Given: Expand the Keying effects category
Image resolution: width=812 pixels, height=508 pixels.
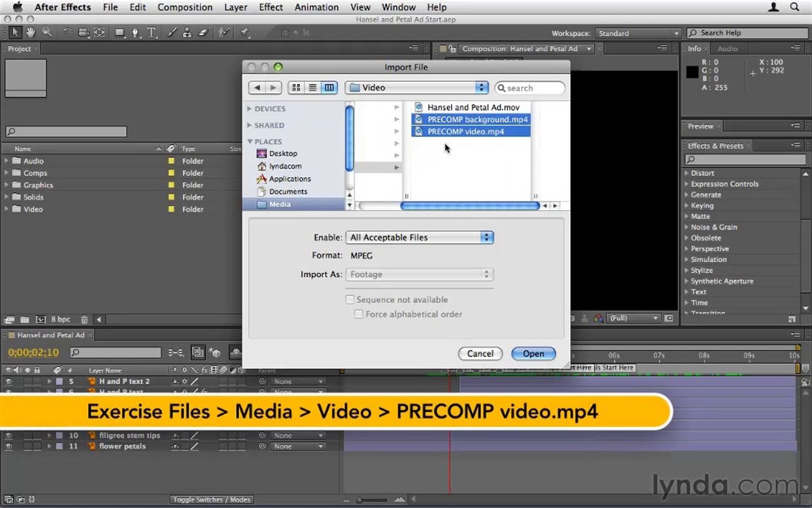Looking at the screenshot, I should tap(687, 206).
